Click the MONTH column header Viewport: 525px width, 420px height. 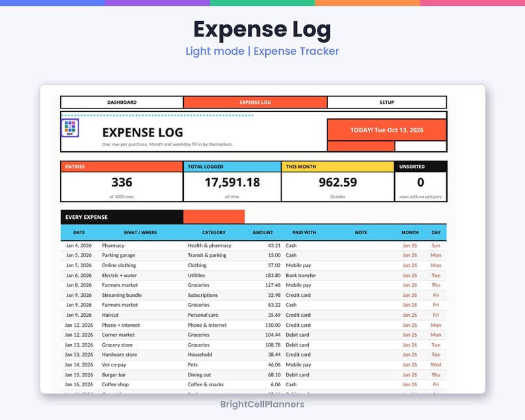(410, 232)
